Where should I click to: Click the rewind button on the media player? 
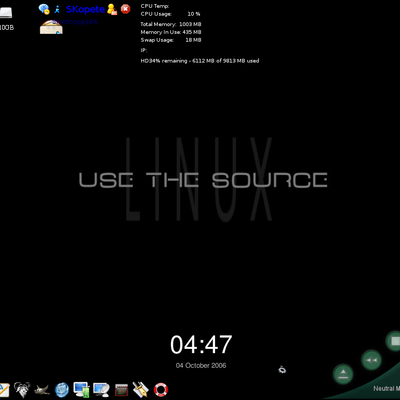[371, 360]
